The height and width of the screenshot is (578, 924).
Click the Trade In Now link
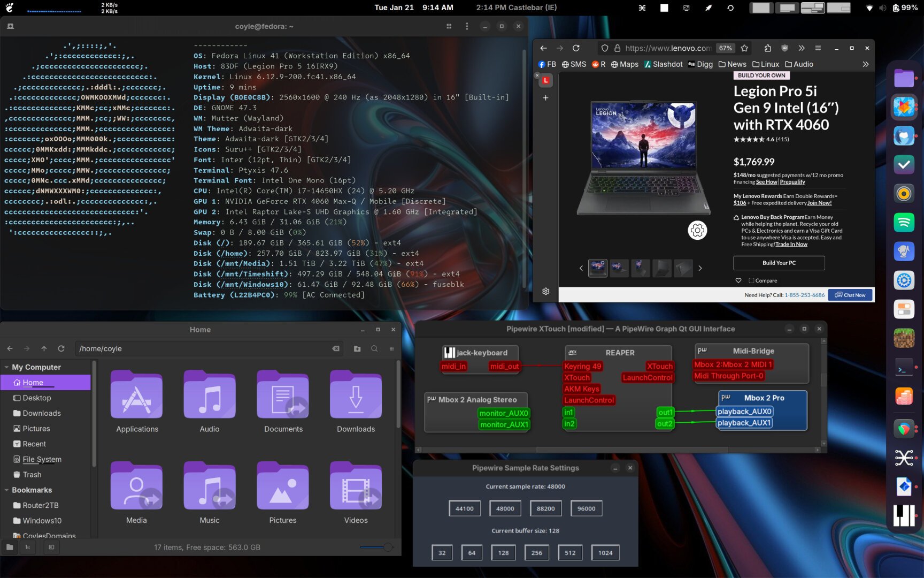click(x=791, y=245)
